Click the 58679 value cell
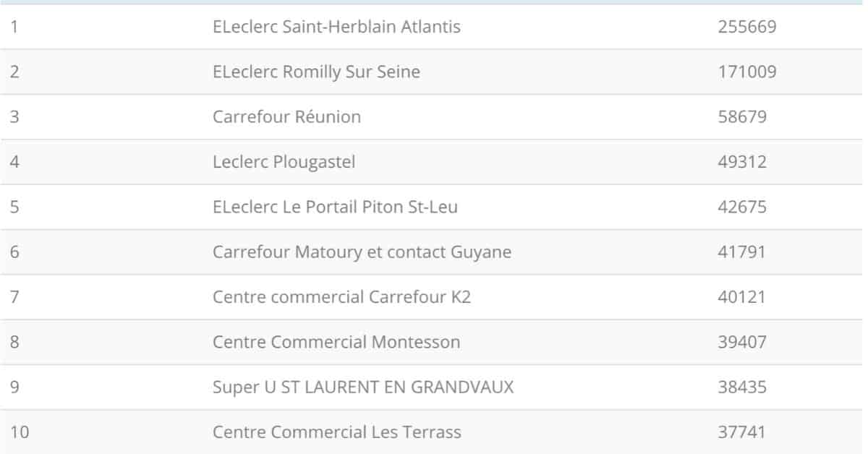The height and width of the screenshot is (454, 868). pos(742,117)
